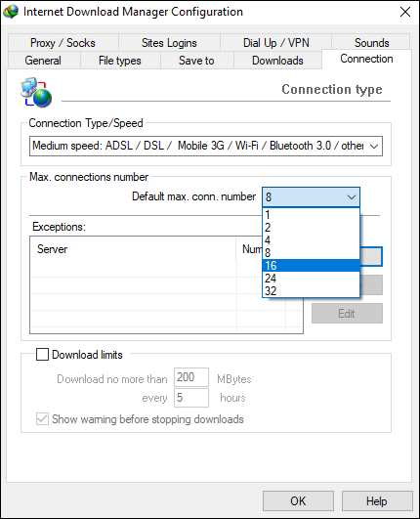Viewport: 420px width, 519px height.
Task: Select 16 in the connections number list
Action: click(311, 266)
